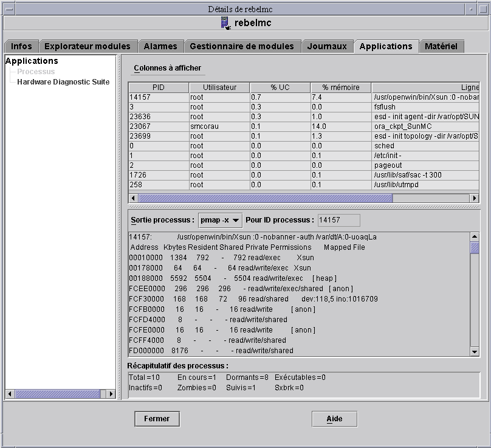Image resolution: width=491 pixels, height=448 pixels.
Task: Select the pageout process row
Action: [x=304, y=165]
